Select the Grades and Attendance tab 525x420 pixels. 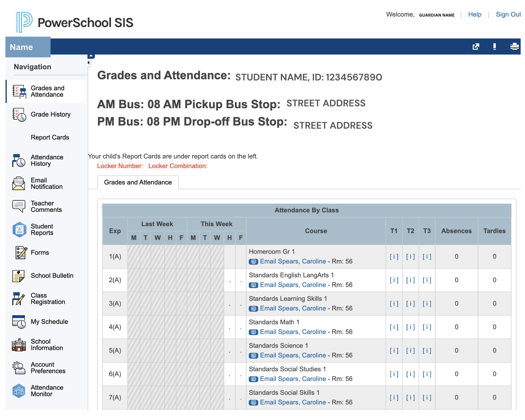(x=138, y=182)
